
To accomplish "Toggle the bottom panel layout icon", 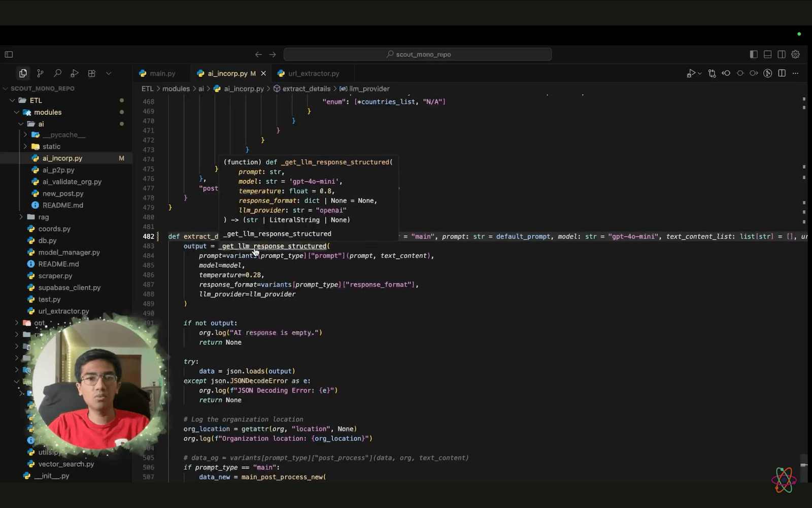I will (767, 54).
